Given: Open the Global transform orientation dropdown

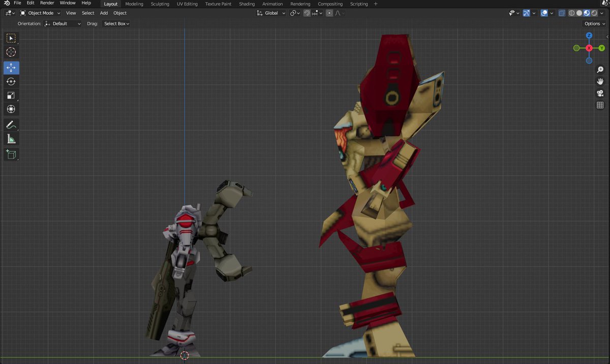Looking at the screenshot, I should (x=271, y=13).
